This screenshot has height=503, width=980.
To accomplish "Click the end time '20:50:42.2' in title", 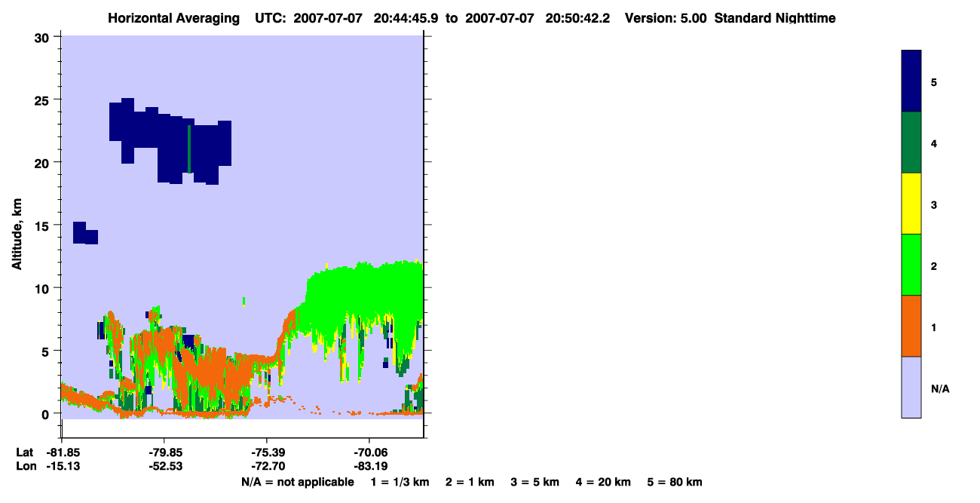I will (577, 18).
